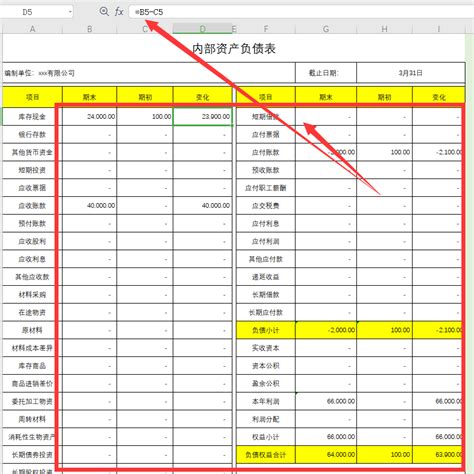Click the title 内部资产负债表
474x474 pixels.
[x=234, y=49]
